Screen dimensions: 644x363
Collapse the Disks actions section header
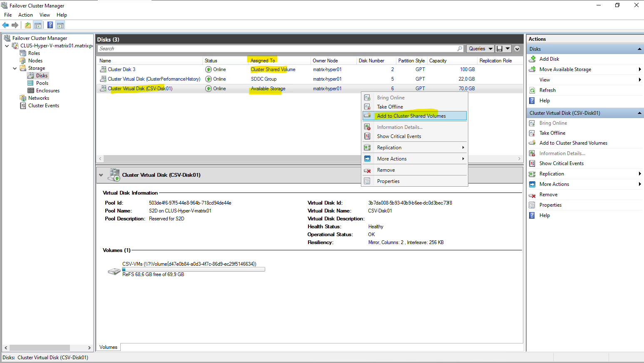(x=639, y=49)
